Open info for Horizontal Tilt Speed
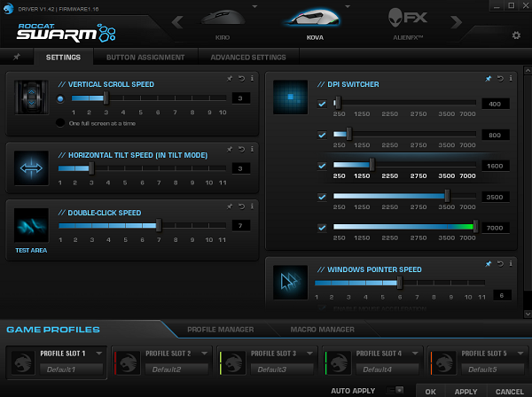The width and height of the screenshot is (532, 397). pyautogui.click(x=252, y=149)
